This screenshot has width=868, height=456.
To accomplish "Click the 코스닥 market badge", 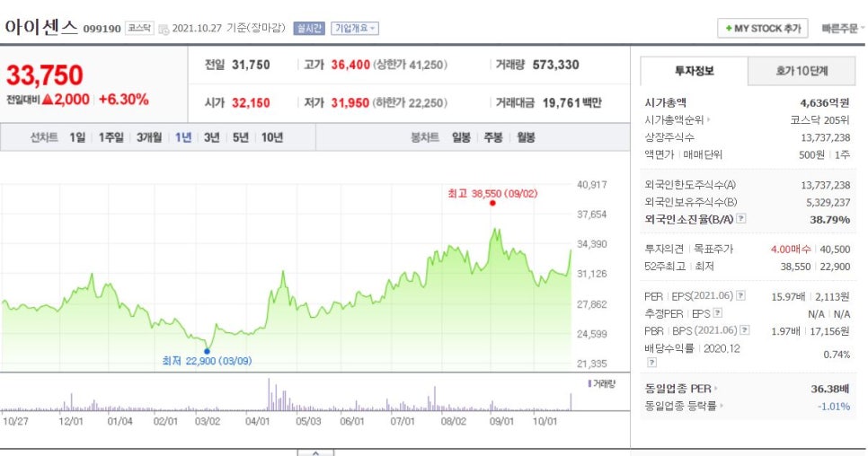I will (x=139, y=28).
